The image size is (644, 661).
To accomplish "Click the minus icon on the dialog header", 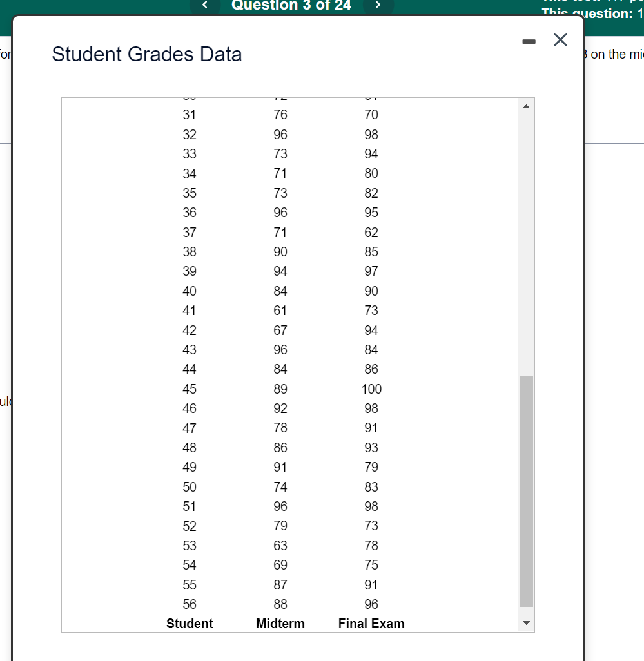I will pos(529,40).
